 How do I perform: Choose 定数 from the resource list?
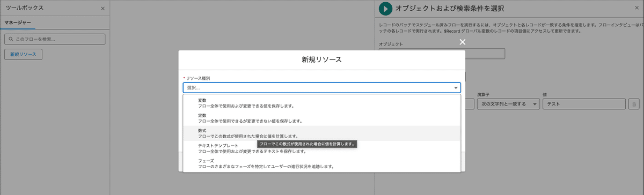pos(322,118)
